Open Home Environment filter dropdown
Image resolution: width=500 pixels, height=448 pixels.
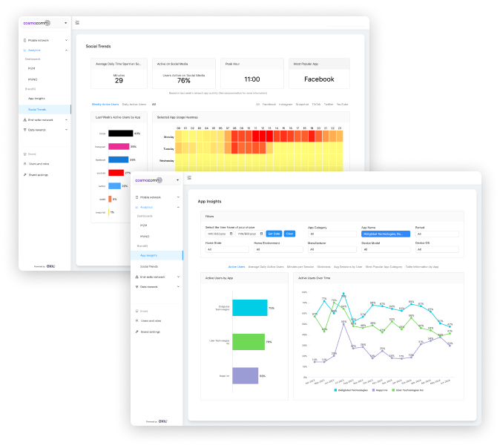click(278, 249)
